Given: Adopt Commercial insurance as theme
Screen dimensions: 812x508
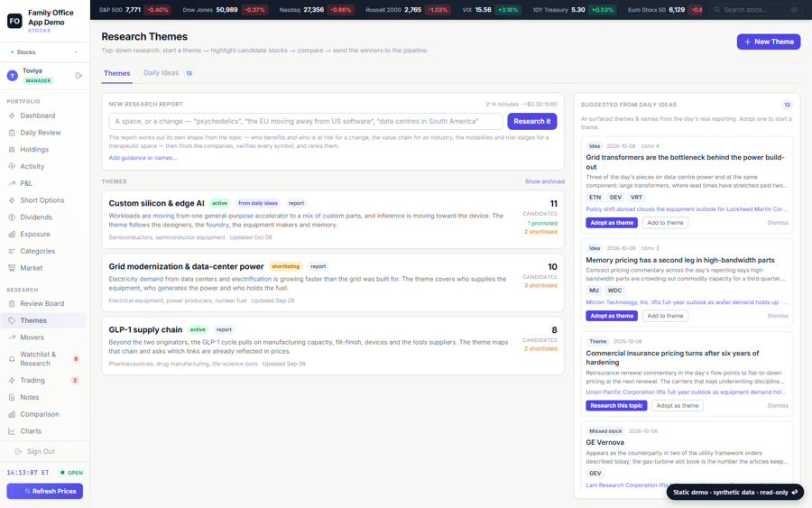Looking at the screenshot, I should (x=678, y=405).
